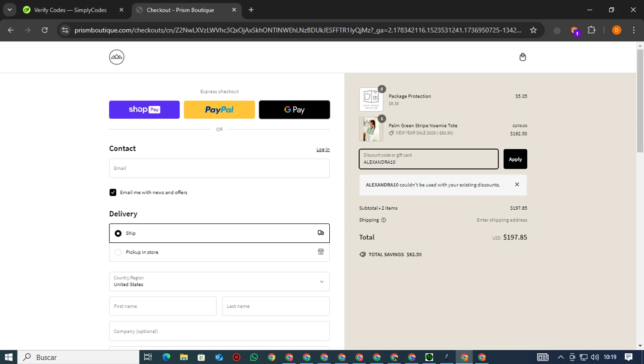644x364 pixels.
Task: Pay with Shop Pay button
Action: [144, 110]
